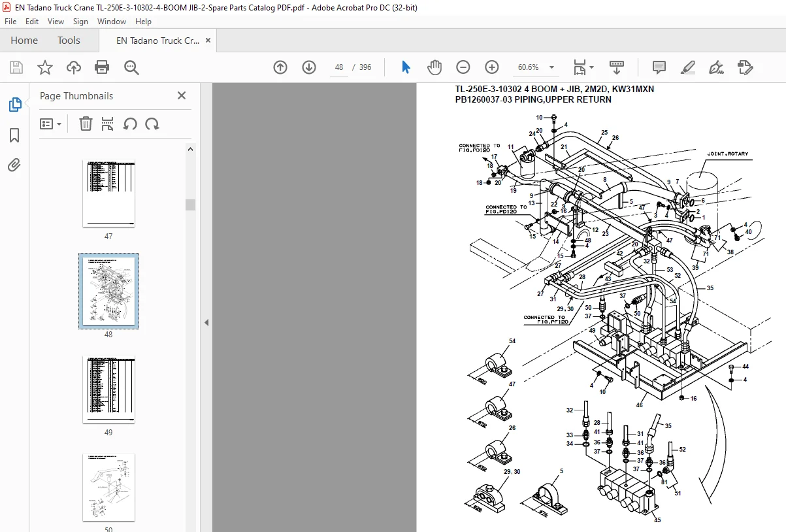Open the Edit menu

tap(32, 21)
